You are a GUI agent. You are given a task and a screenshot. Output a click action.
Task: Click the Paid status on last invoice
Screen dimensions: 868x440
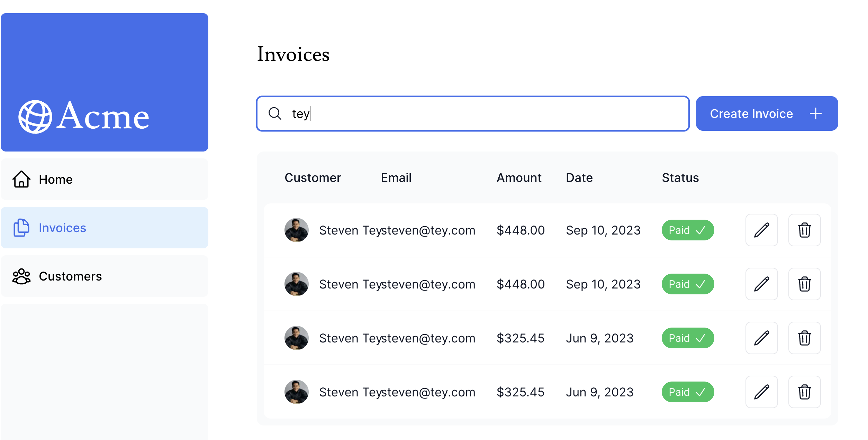(688, 392)
